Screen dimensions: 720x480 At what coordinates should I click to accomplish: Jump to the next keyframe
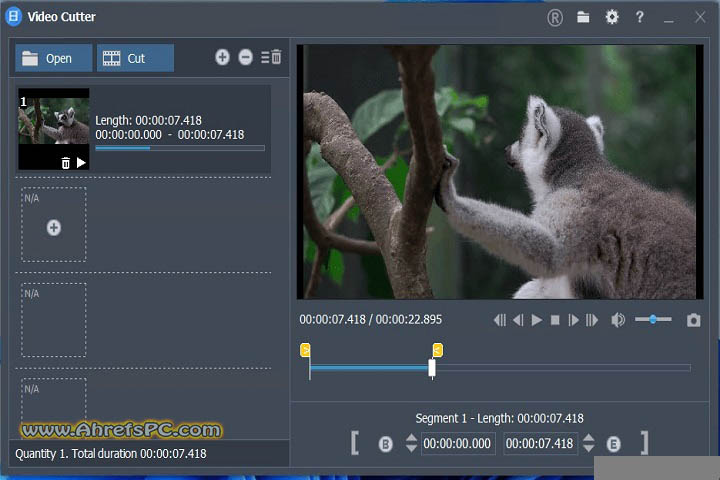tap(592, 320)
